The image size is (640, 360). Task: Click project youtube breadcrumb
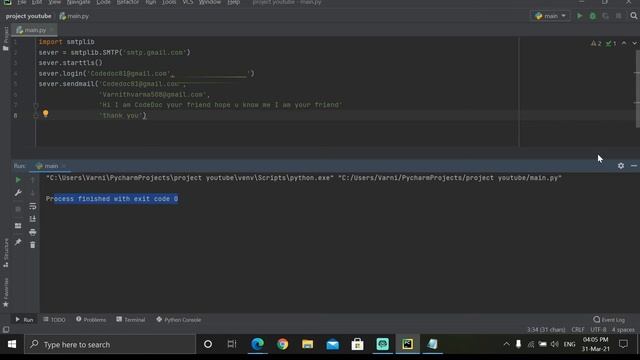(29, 16)
